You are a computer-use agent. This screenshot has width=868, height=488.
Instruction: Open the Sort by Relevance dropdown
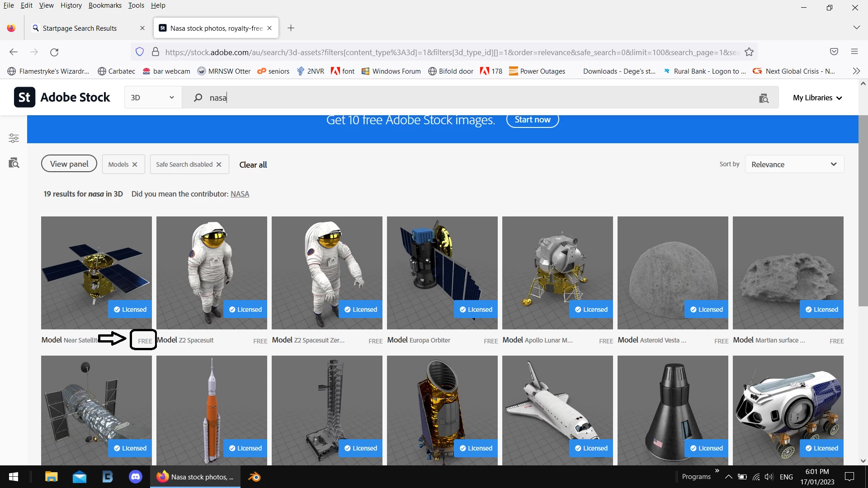(x=794, y=164)
